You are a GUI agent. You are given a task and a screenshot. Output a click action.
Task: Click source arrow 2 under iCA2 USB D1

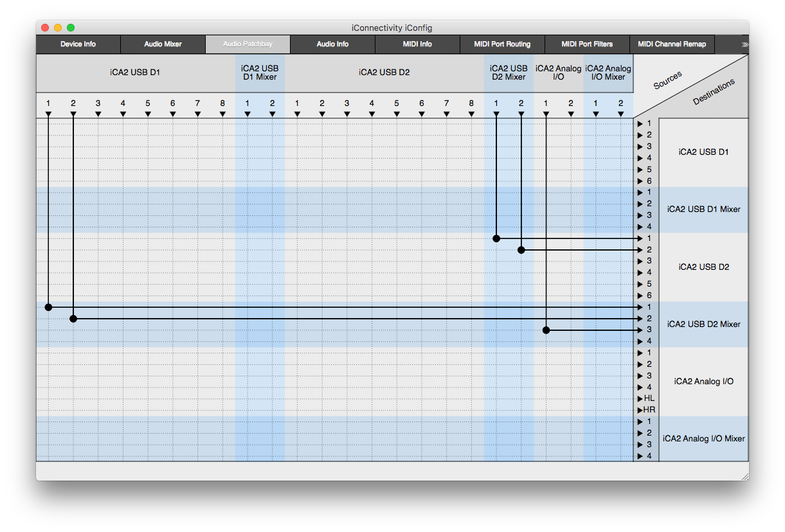point(73,114)
